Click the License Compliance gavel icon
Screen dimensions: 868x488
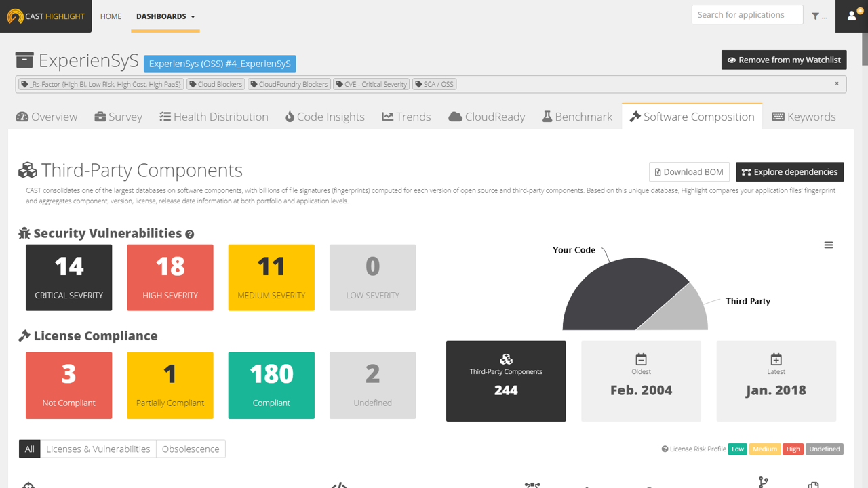(x=24, y=335)
